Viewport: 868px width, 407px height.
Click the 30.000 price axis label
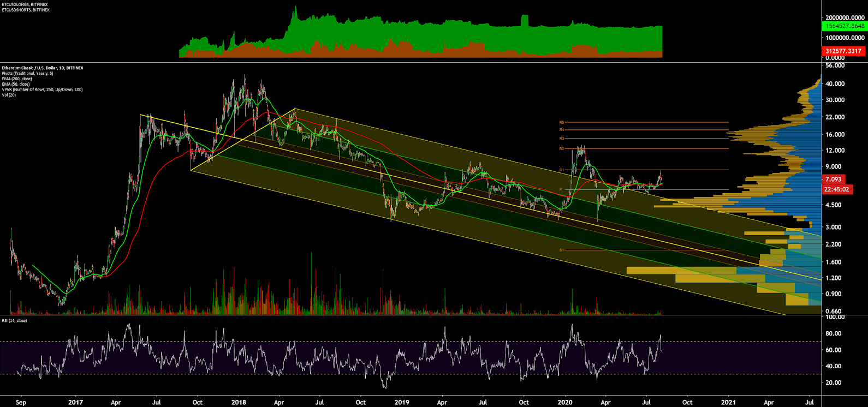coord(835,100)
